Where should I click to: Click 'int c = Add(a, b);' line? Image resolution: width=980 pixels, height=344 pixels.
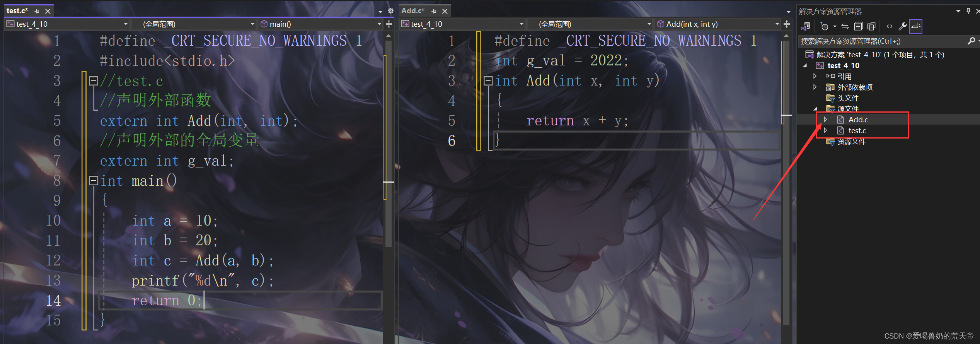point(203,261)
